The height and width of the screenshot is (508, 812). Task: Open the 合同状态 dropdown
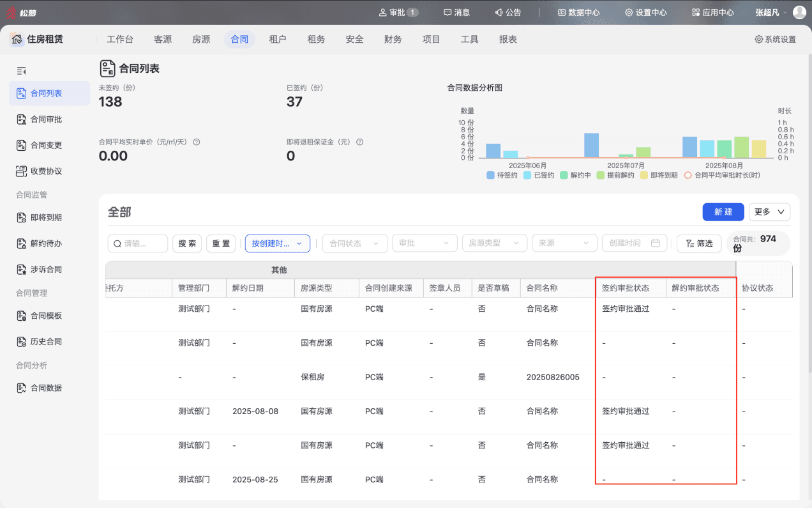coord(355,243)
